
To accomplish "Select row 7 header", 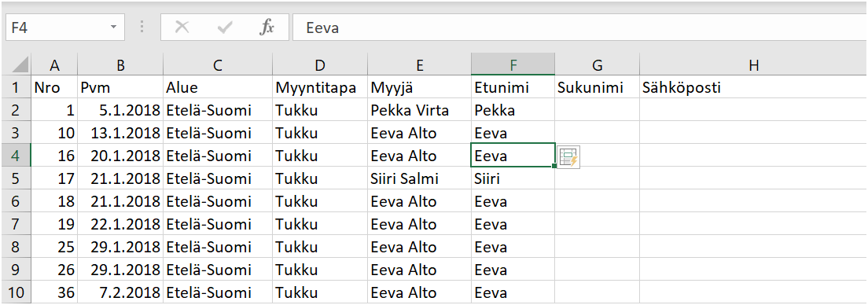I will 16,224.
